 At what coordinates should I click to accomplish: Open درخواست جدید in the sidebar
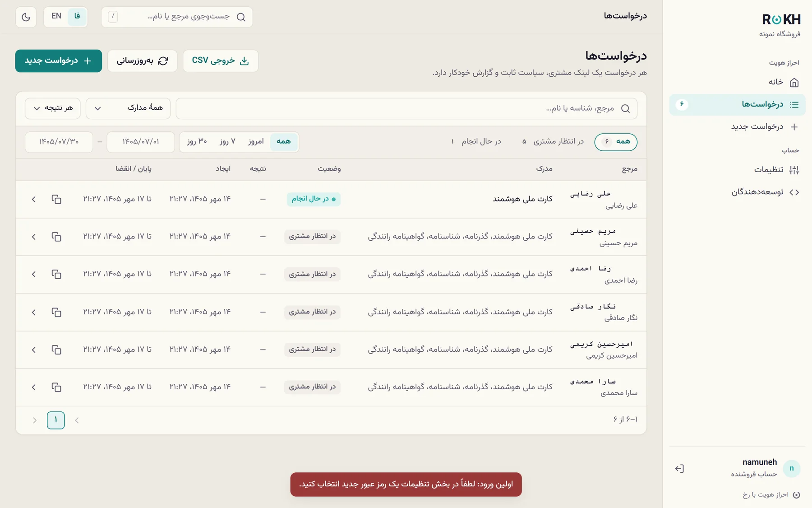(737, 127)
